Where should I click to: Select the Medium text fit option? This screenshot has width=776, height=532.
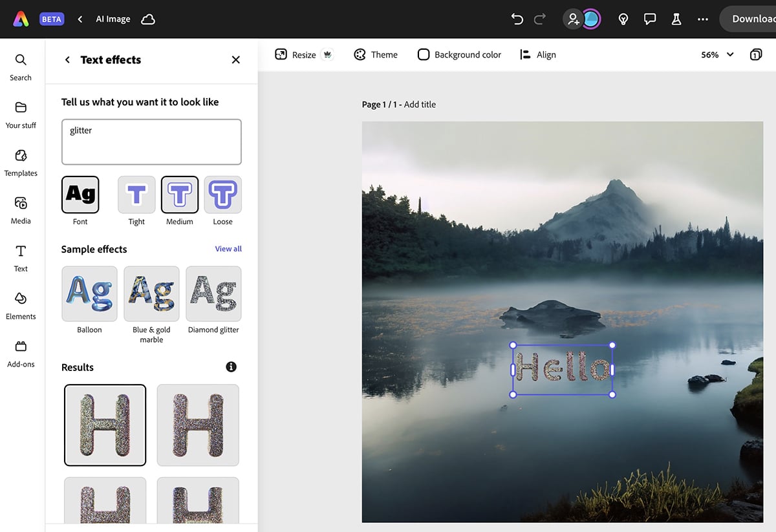click(x=179, y=195)
